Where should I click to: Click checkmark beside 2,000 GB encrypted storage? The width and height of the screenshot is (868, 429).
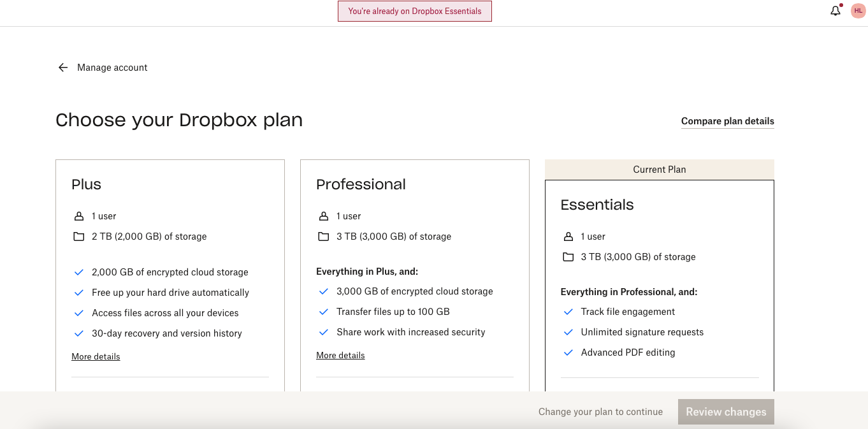(x=79, y=272)
